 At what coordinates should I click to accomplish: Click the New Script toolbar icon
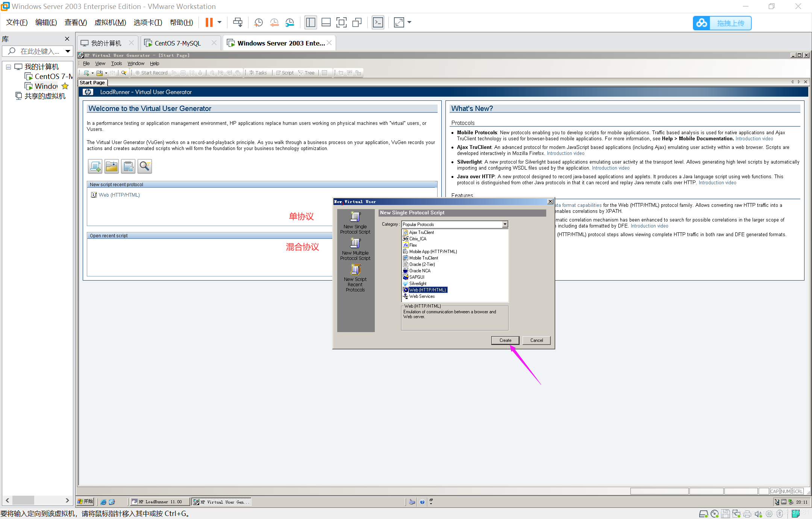point(86,73)
